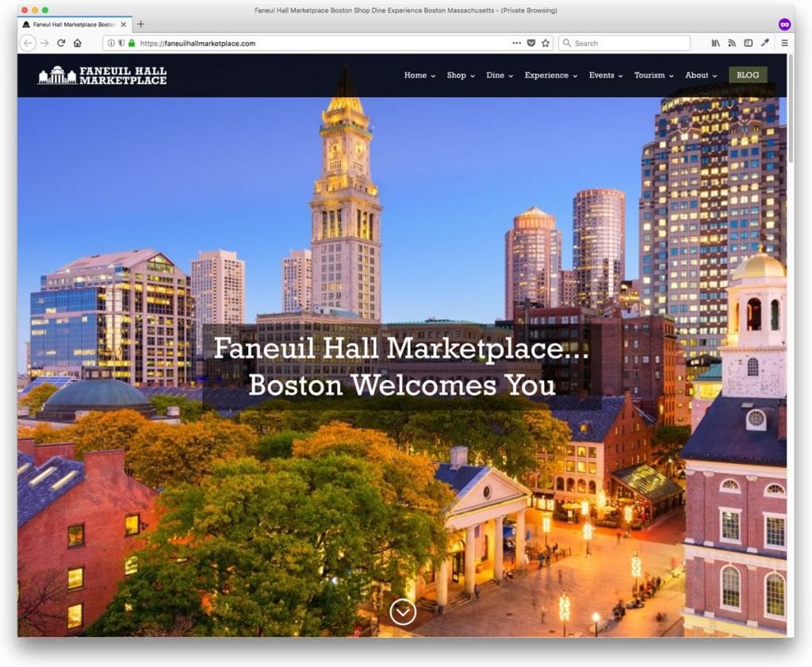Expand the Dine navigation dropdown
The height and width of the screenshot is (667, 812).
pos(500,75)
